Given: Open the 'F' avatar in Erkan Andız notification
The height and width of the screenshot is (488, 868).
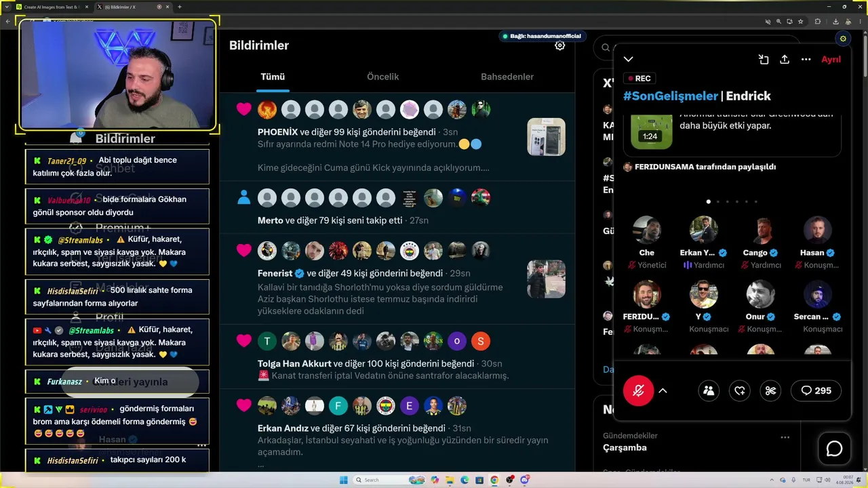Looking at the screenshot, I should pyautogui.click(x=338, y=406).
